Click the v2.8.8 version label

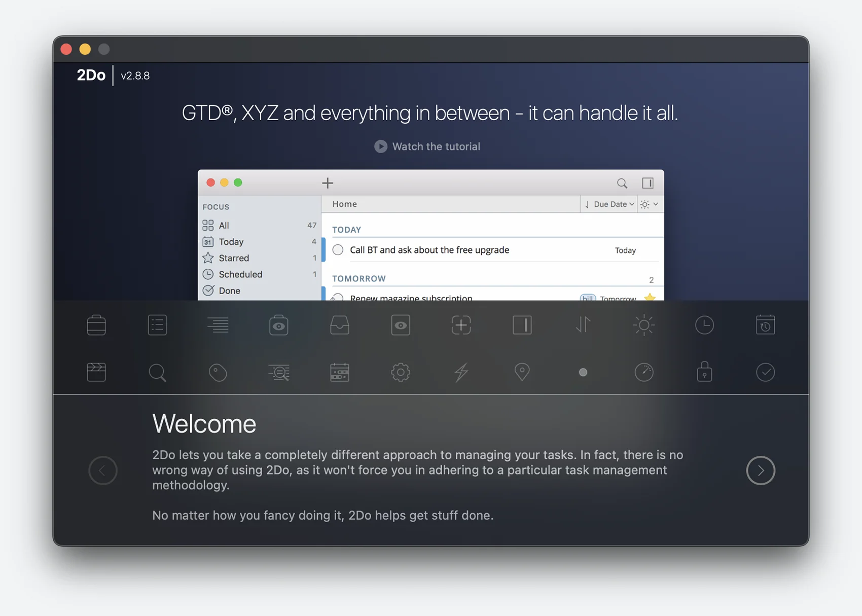pyautogui.click(x=135, y=76)
